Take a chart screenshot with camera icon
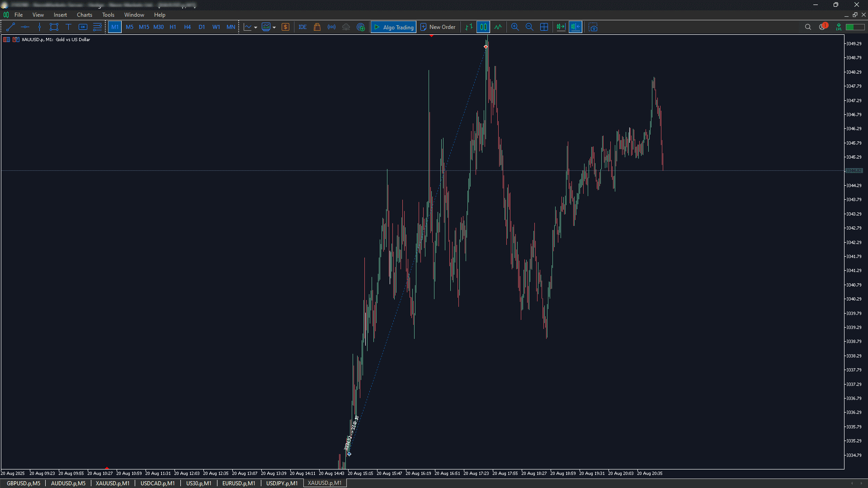 593,27
